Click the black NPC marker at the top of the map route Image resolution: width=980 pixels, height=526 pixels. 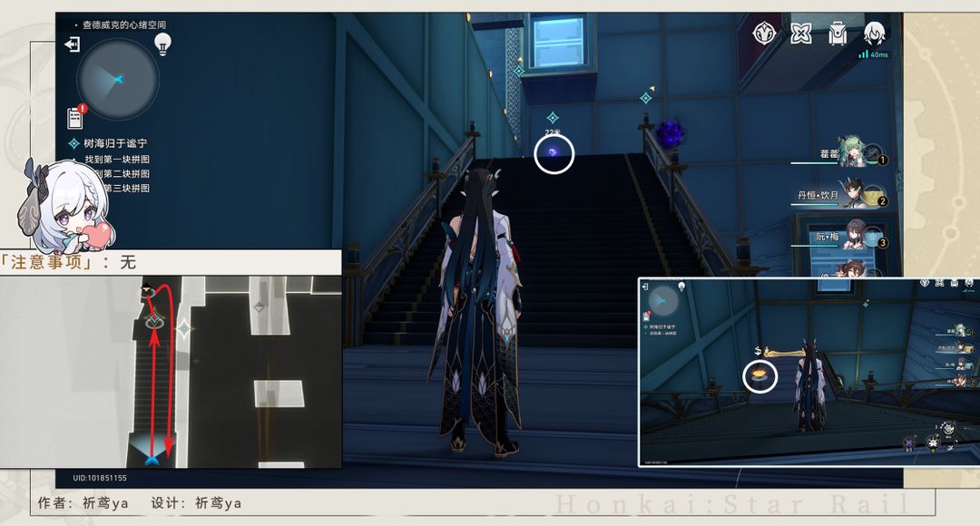[146, 288]
